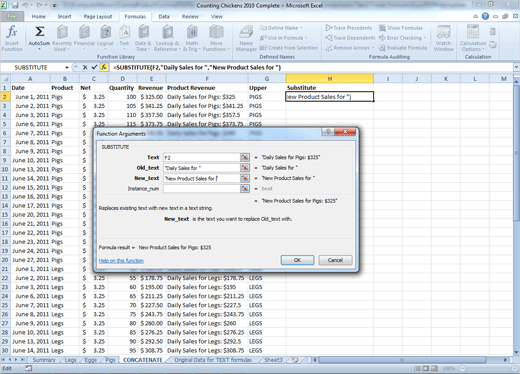The width and height of the screenshot is (520, 374).
Task: Click Define Name in Defined Names
Action: tap(281, 28)
